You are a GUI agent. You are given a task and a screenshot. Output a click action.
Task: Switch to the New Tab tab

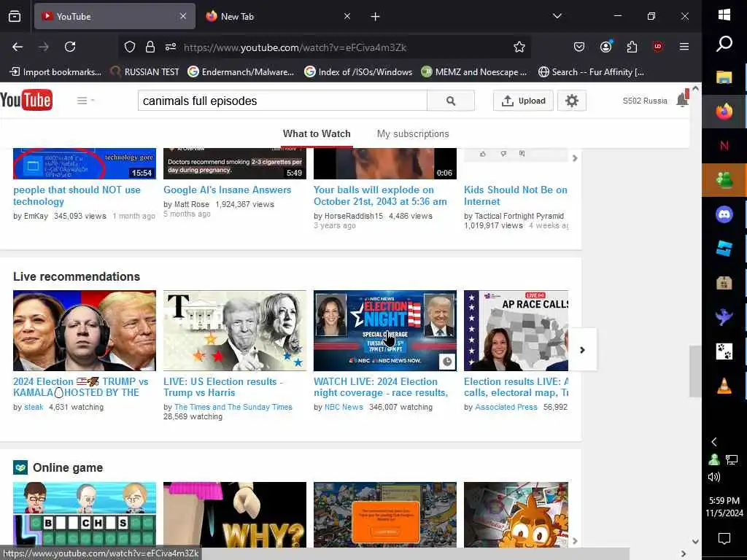coord(279,17)
